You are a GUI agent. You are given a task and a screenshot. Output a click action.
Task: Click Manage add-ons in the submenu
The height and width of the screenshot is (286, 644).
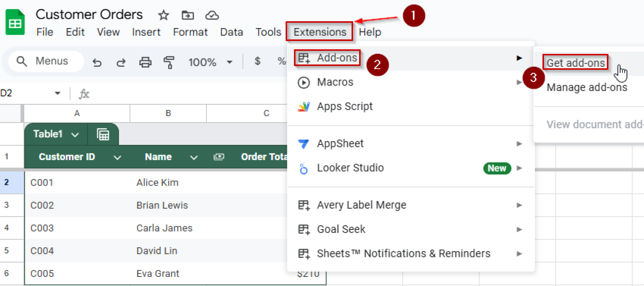point(587,87)
